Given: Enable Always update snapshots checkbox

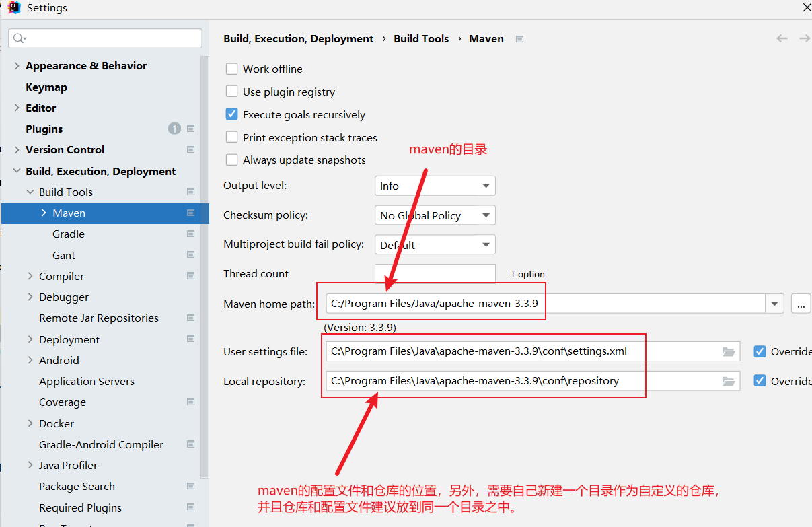Looking at the screenshot, I should coord(231,160).
